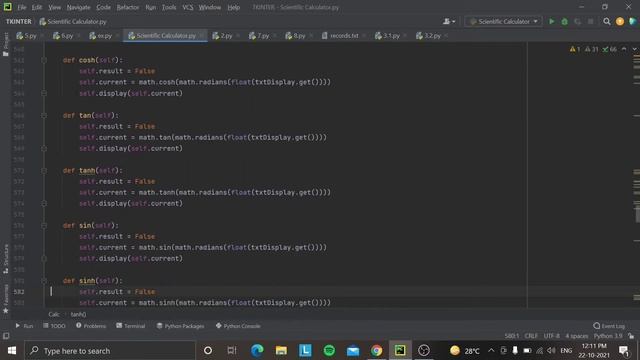Change CRLF line separator in status bar
Image resolution: width=640 pixels, height=360 pixels.
point(531,336)
